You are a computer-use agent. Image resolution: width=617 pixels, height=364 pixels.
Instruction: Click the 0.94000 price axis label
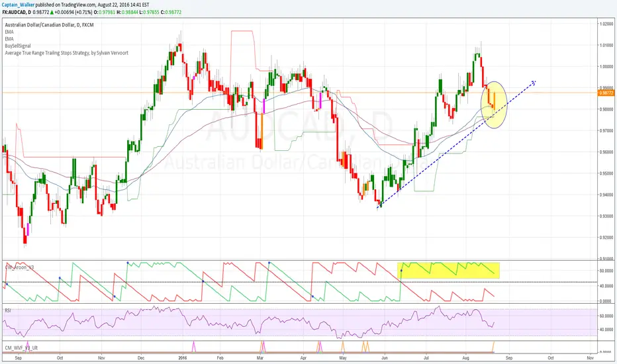(606, 195)
